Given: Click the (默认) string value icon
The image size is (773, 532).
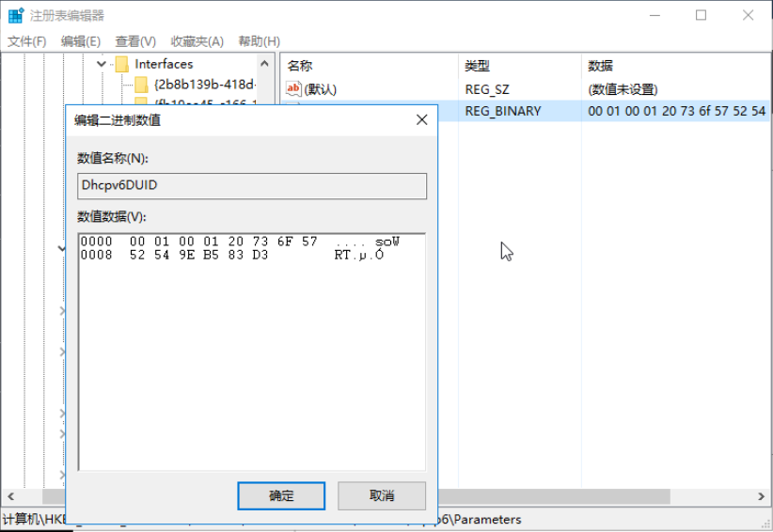Looking at the screenshot, I should click(293, 89).
